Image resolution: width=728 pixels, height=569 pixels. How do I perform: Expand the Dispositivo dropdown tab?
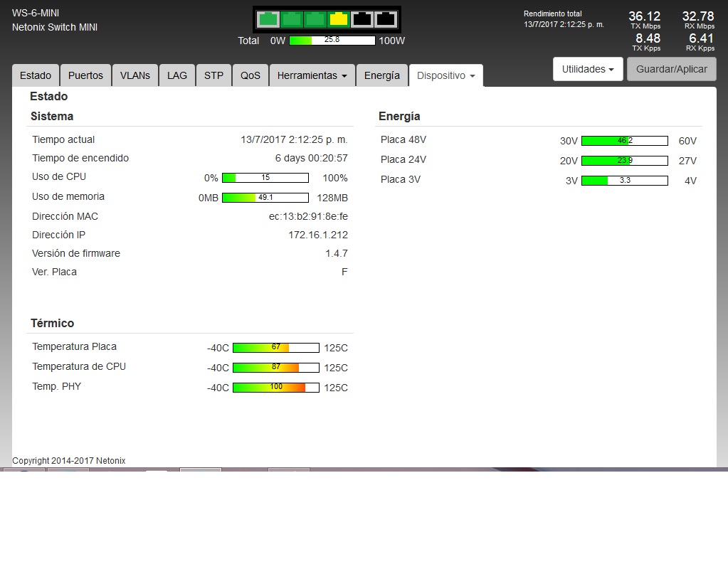pos(445,75)
